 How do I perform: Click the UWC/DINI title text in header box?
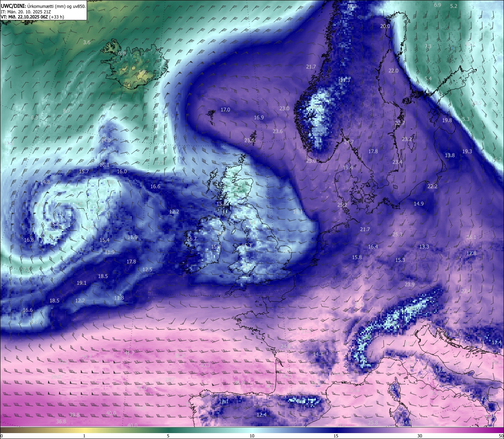coord(13,6)
